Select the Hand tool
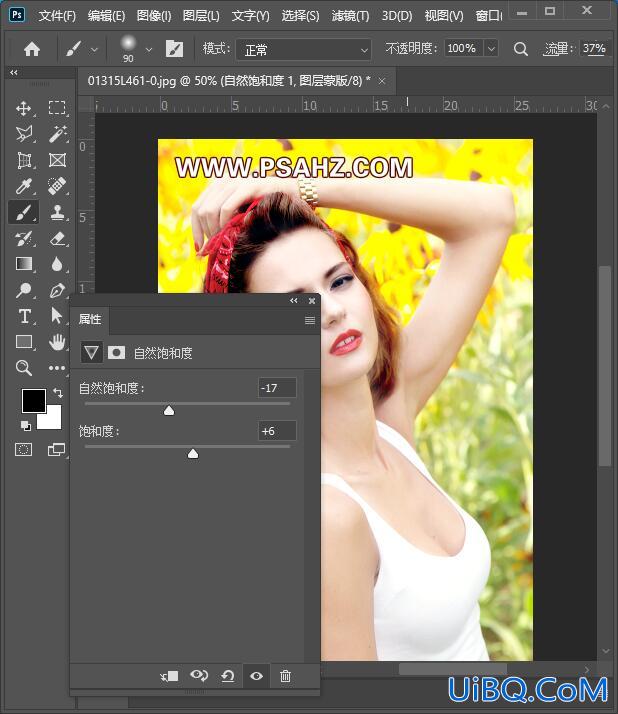Viewport: 618px width, 714px height. [57, 342]
